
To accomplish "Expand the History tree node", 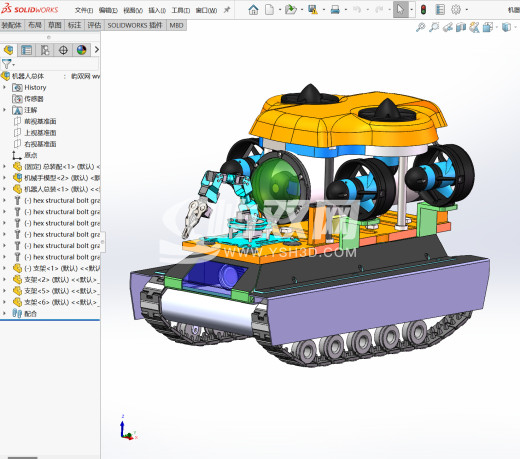I will tap(4, 87).
